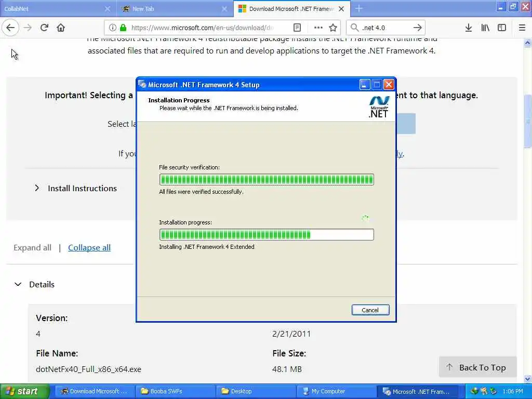Click the File security verification progress bar
Screen dimensions: 532x399
[x=267, y=179]
